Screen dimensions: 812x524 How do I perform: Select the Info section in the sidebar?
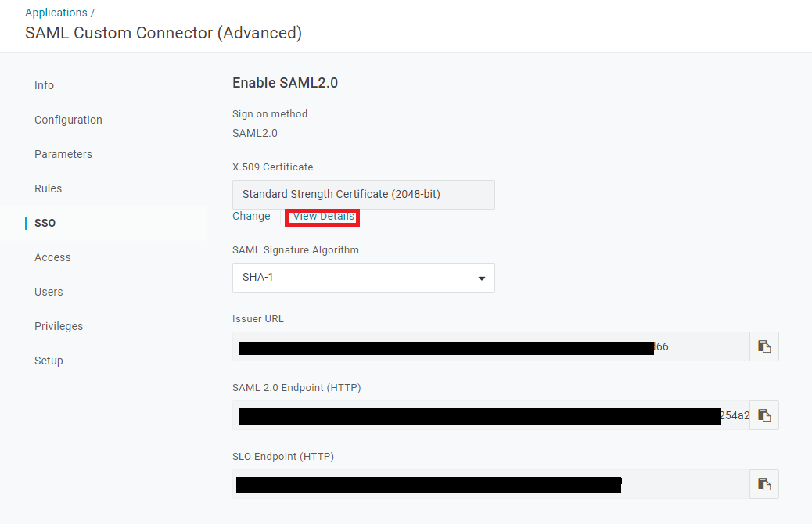tap(44, 85)
